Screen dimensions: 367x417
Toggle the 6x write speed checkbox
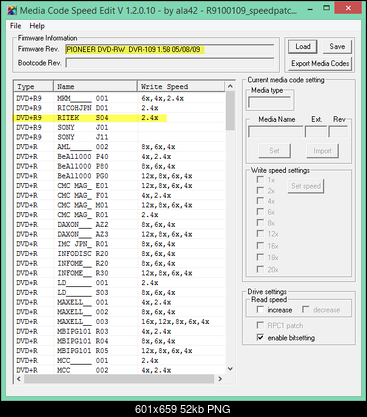pos(260,212)
